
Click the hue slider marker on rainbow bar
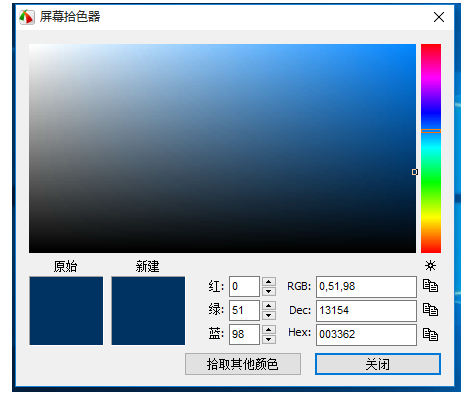(431, 131)
